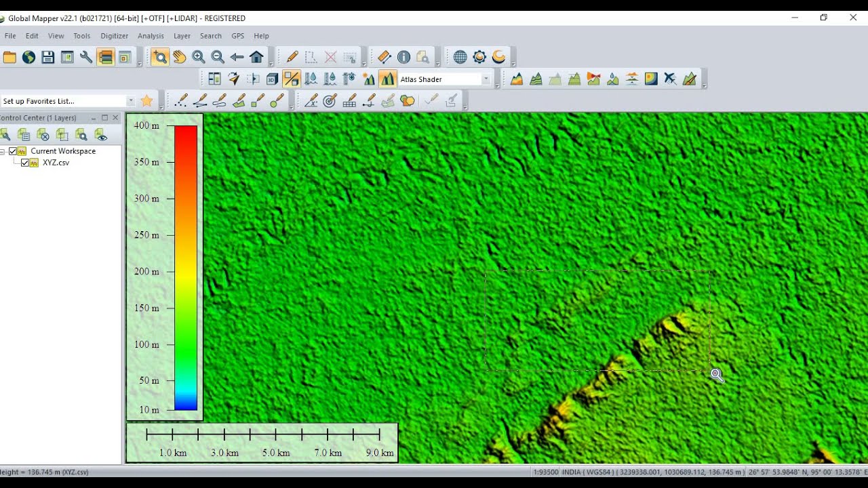Uncheck the XYZ.csv layer checkbox
Screen dimensions: 868x488
(x=24, y=163)
